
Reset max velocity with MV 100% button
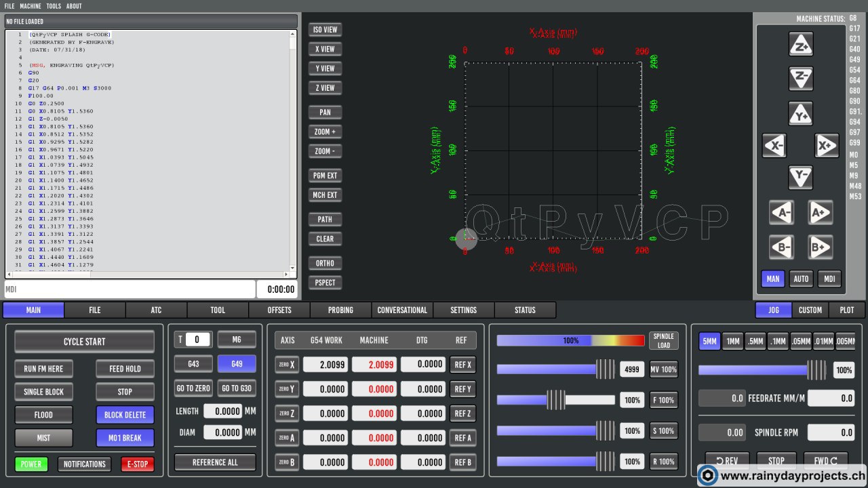(664, 370)
